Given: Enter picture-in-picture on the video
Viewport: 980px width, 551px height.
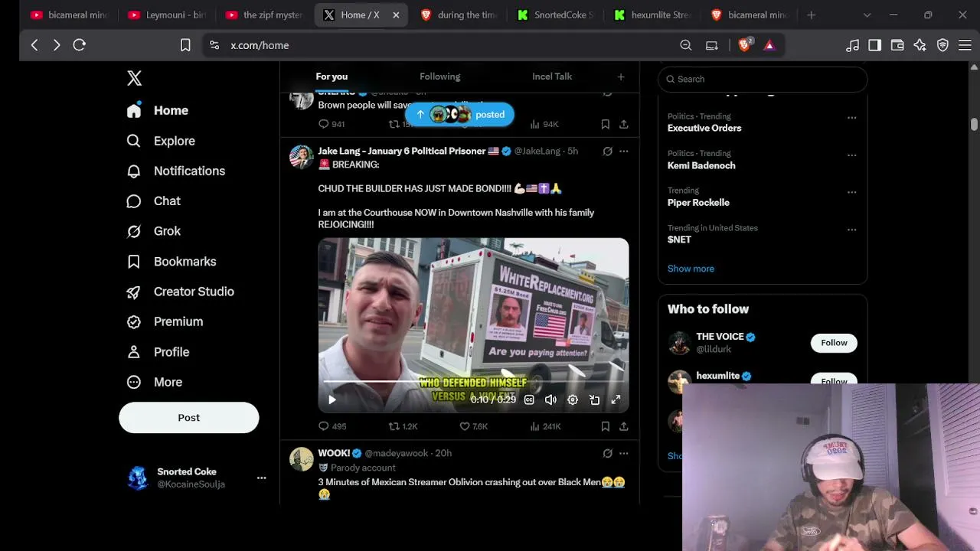Looking at the screenshot, I should (x=594, y=399).
